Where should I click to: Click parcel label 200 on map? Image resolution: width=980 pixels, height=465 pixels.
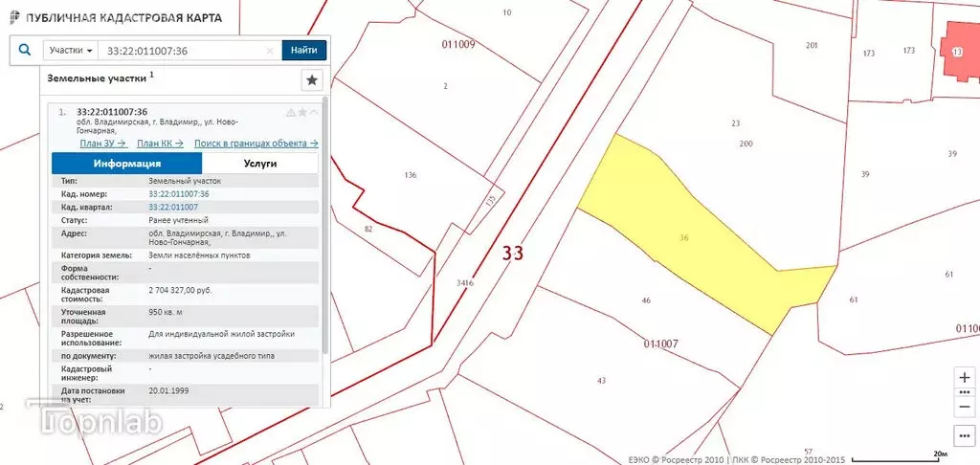click(x=746, y=144)
